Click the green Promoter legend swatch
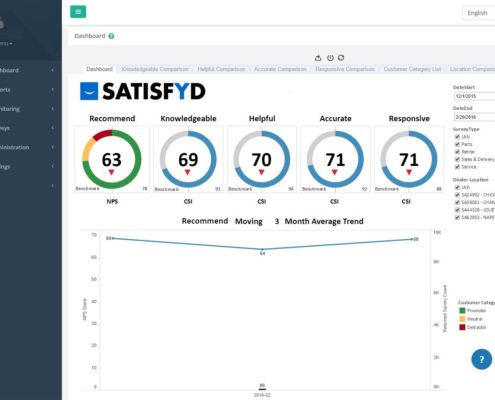The width and height of the screenshot is (495, 400). [x=462, y=311]
